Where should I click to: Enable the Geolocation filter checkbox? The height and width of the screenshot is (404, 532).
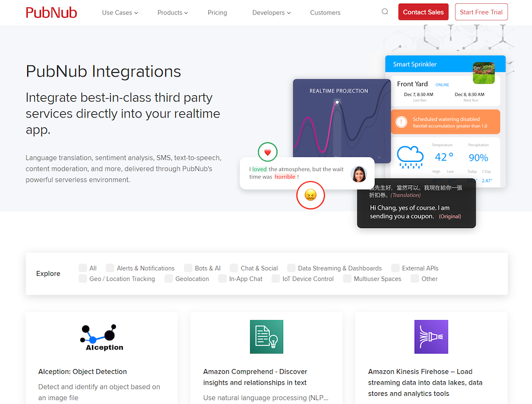coord(169,279)
